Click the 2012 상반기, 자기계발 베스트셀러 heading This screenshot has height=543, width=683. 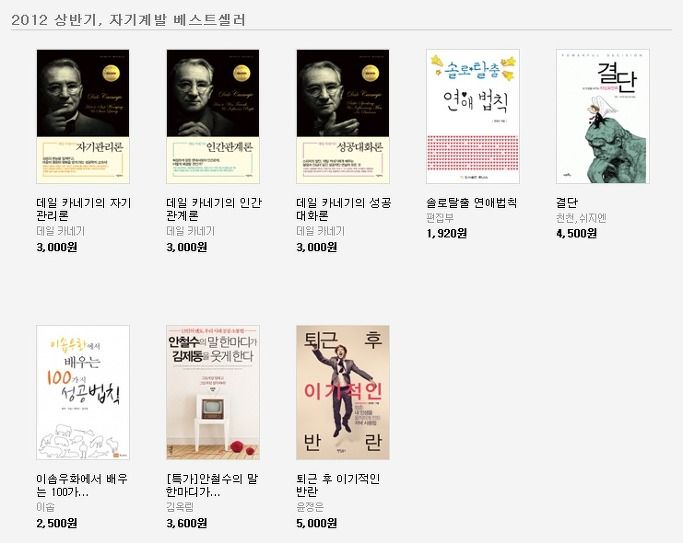pos(128,20)
